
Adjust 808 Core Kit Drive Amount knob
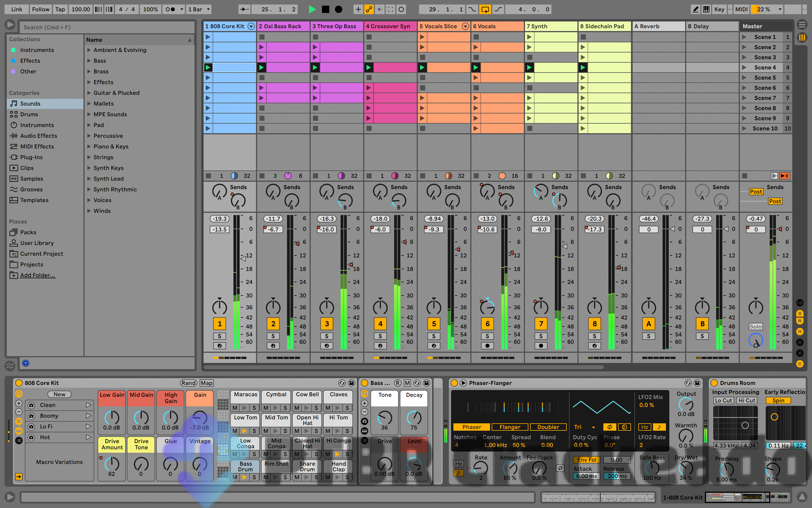tap(112, 464)
